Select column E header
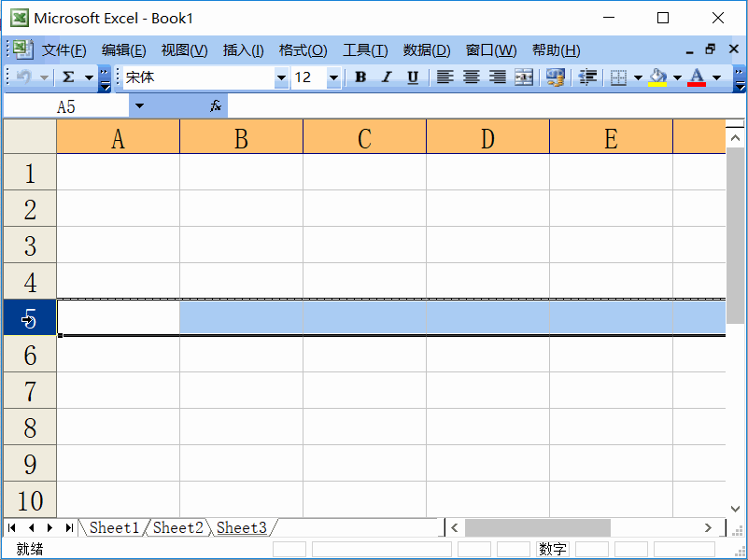This screenshot has height=560, width=748. (611, 137)
